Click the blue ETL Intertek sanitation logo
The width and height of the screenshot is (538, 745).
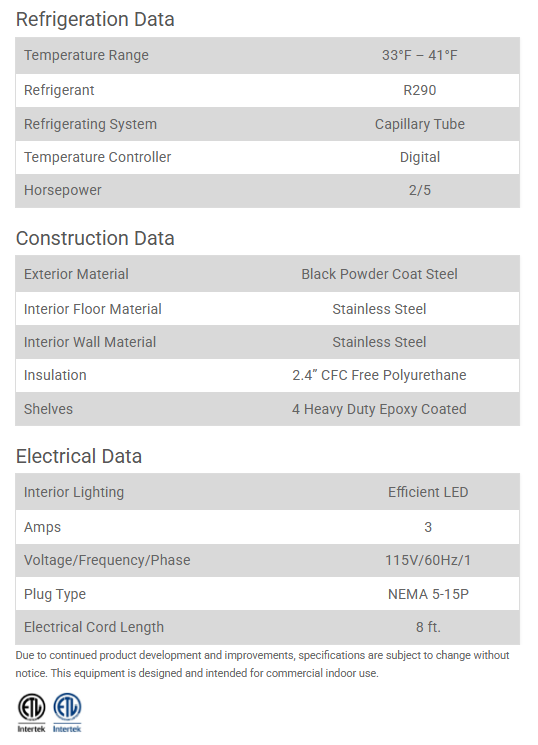pyautogui.click(x=67, y=712)
